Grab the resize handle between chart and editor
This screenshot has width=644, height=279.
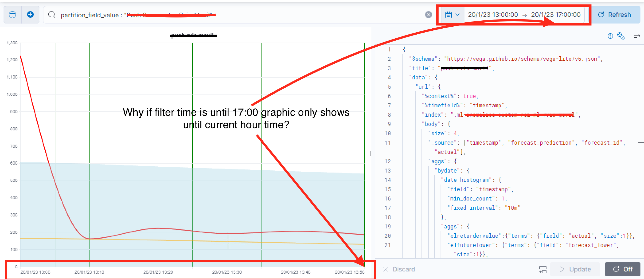click(x=371, y=153)
